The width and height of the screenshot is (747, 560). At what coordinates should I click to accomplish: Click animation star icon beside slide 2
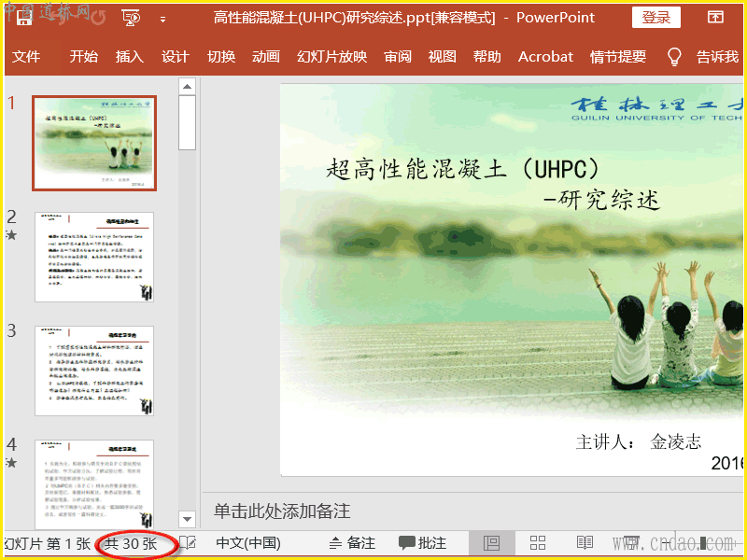[11, 235]
